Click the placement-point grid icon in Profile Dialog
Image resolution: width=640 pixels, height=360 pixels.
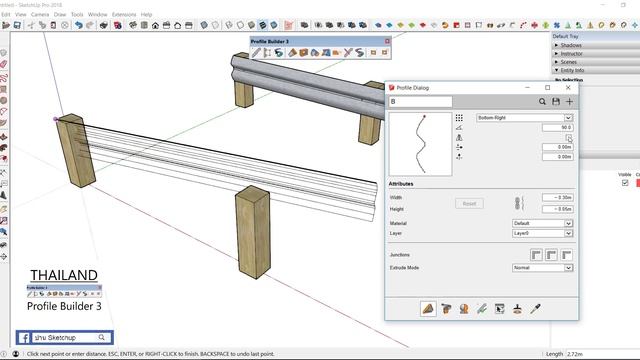coord(459,118)
